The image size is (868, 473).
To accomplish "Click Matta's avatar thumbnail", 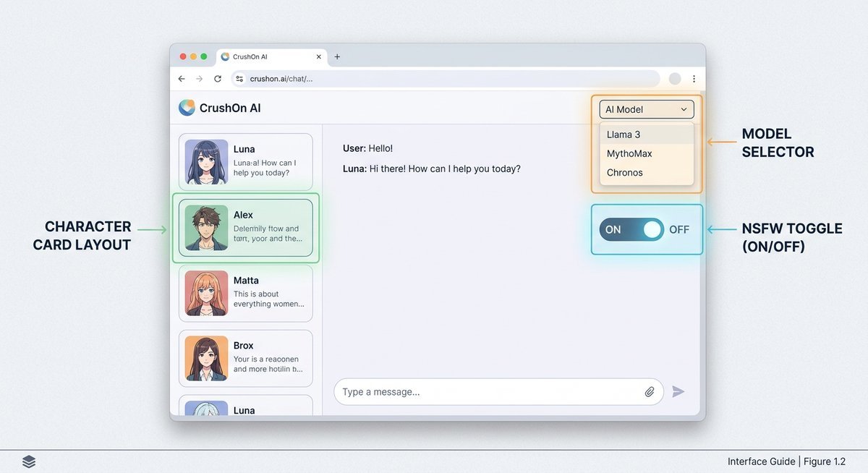I will click(206, 293).
